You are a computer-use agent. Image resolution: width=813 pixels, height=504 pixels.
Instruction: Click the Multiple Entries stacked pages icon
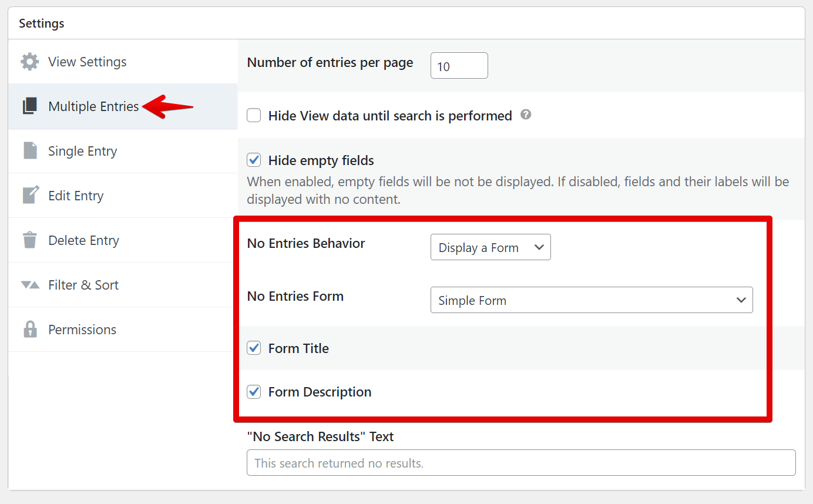[30, 106]
